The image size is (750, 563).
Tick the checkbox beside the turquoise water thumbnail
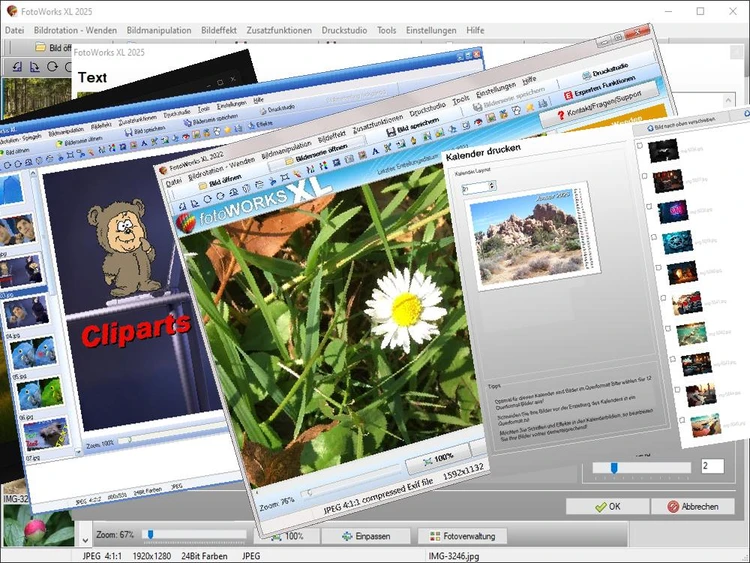668,329
